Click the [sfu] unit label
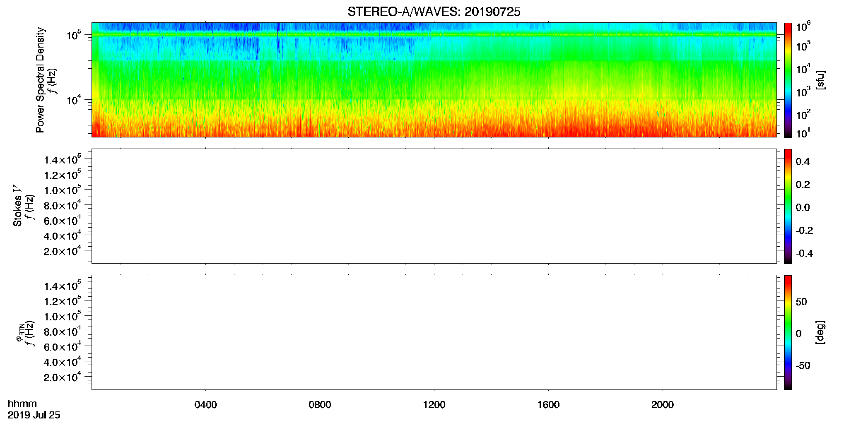The width and height of the screenshot is (868, 447). (820, 80)
